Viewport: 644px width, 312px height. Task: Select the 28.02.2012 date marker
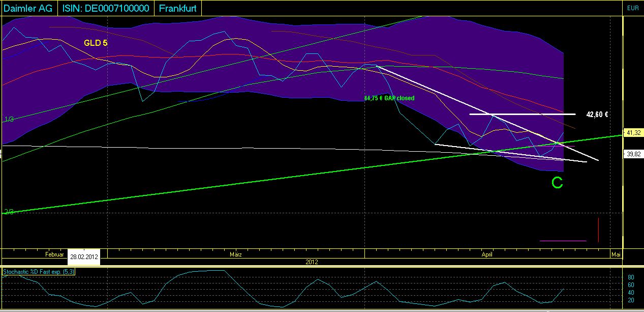click(x=84, y=257)
